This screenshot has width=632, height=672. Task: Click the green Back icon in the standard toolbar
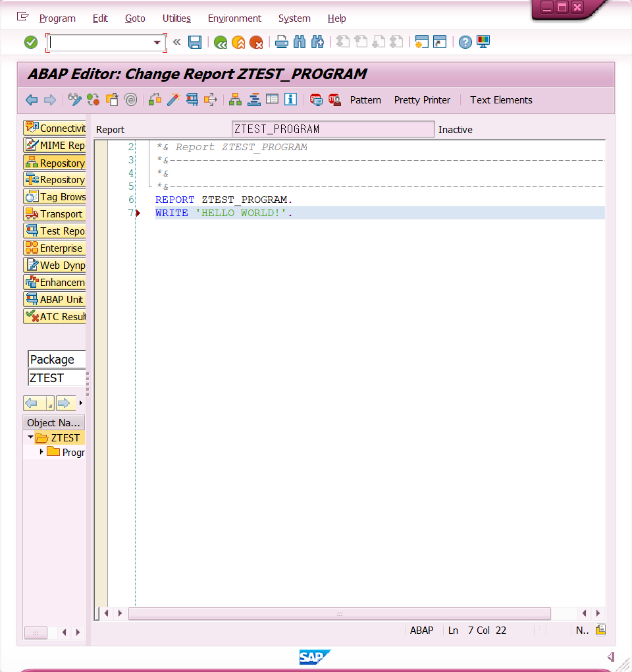click(x=221, y=42)
